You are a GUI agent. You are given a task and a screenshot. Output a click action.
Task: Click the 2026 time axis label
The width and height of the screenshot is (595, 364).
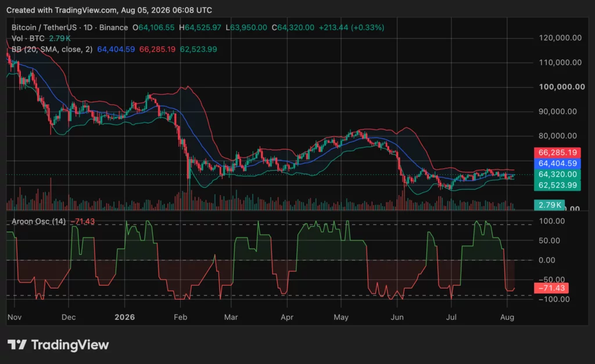pos(125,317)
